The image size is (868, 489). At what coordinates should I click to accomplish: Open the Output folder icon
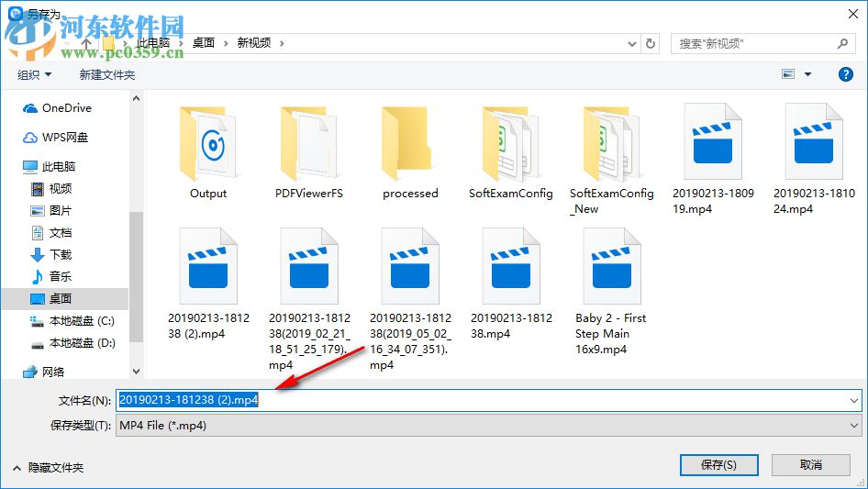[208, 144]
